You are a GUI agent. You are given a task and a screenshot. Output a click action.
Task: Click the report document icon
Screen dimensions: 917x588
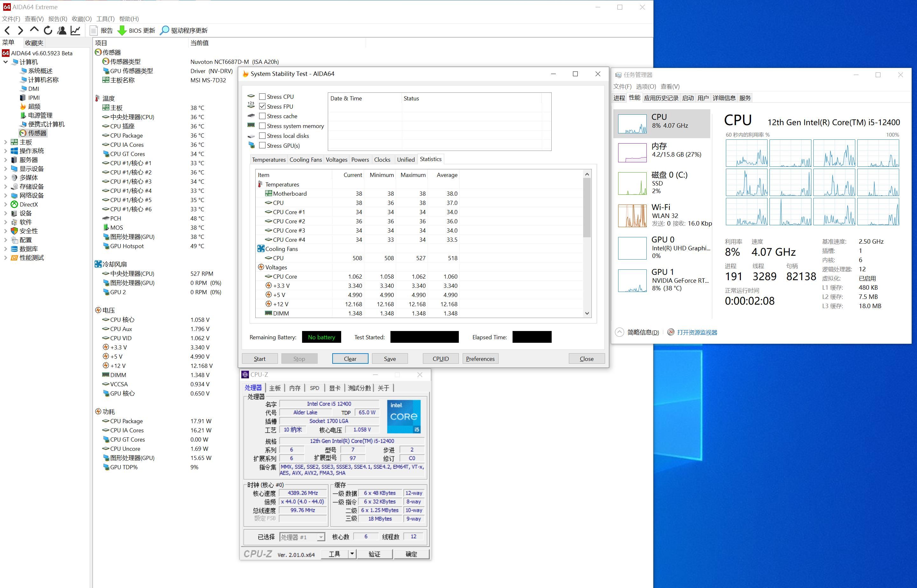coord(93,30)
